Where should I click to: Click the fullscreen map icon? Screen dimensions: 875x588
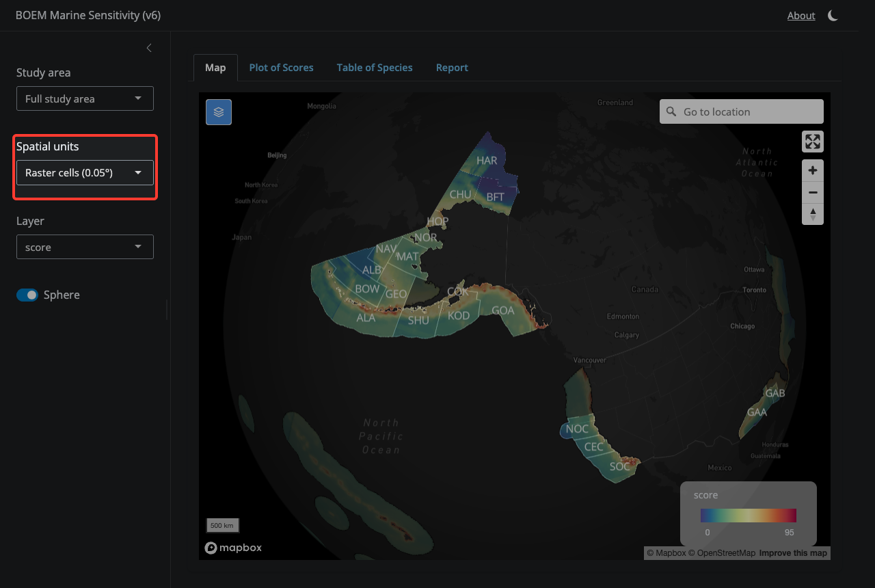click(x=813, y=142)
